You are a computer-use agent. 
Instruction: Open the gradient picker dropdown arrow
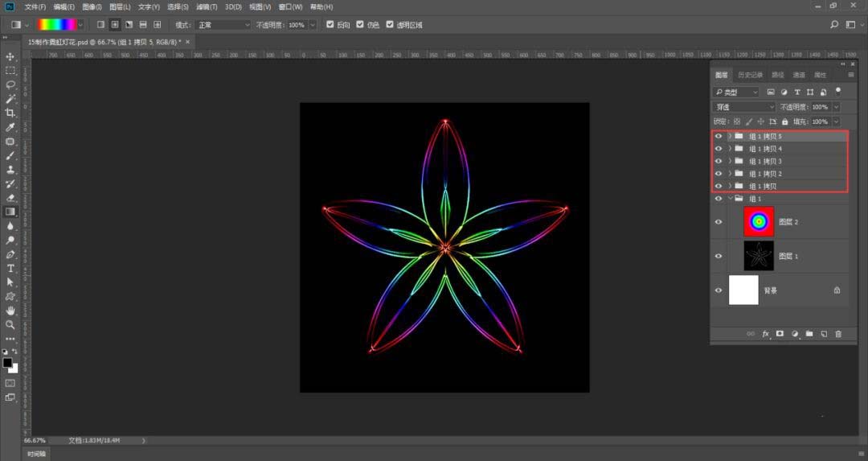click(x=81, y=25)
